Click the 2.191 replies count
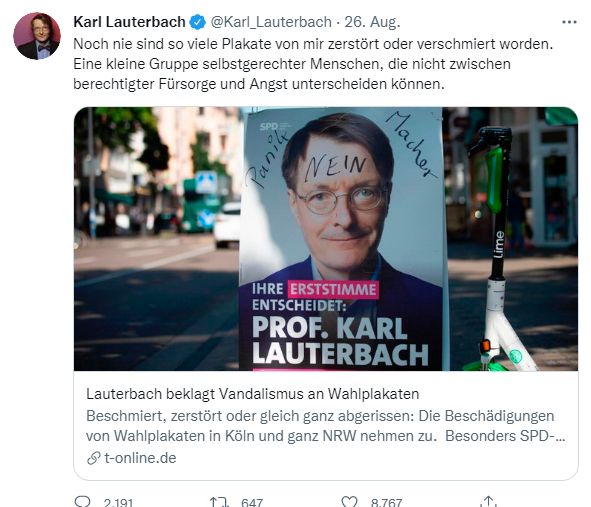This screenshot has width=591, height=507. (x=118, y=502)
